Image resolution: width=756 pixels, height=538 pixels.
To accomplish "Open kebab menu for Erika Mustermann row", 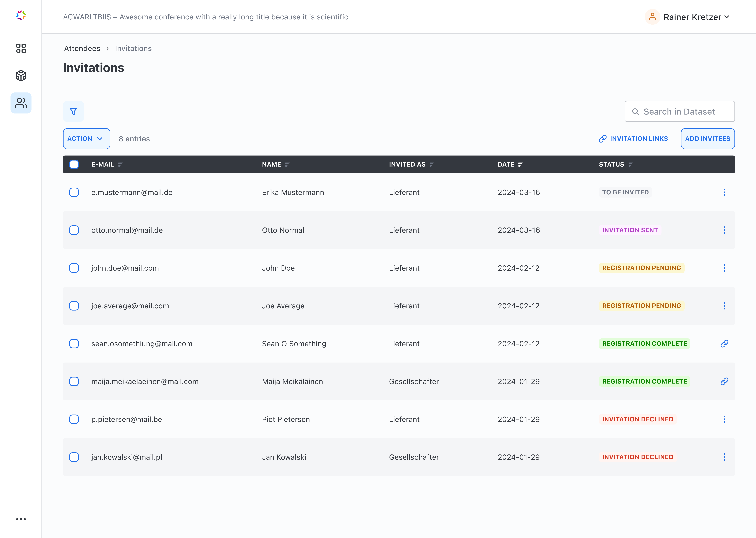I will click(x=724, y=192).
